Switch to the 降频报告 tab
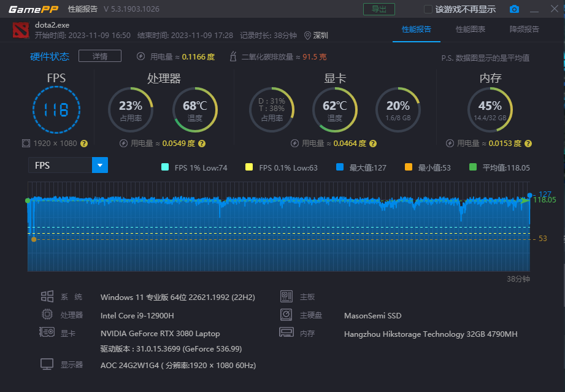 coord(525,29)
